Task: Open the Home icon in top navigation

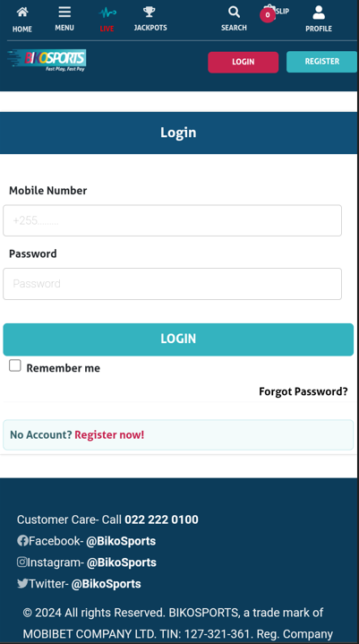Action: coord(22,12)
